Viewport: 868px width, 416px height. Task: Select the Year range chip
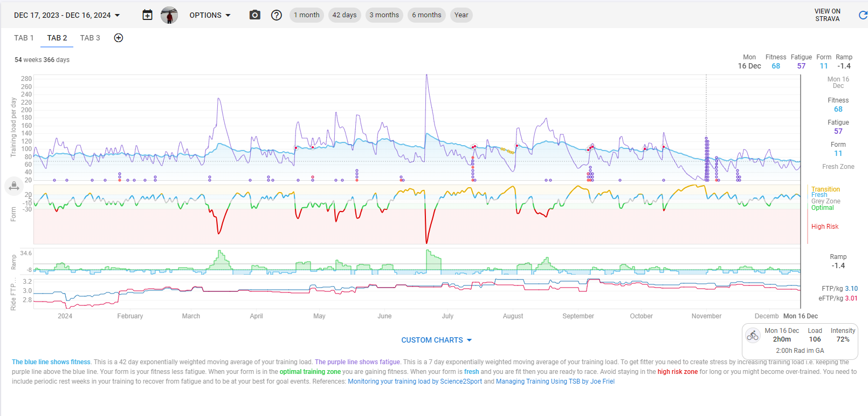[461, 15]
